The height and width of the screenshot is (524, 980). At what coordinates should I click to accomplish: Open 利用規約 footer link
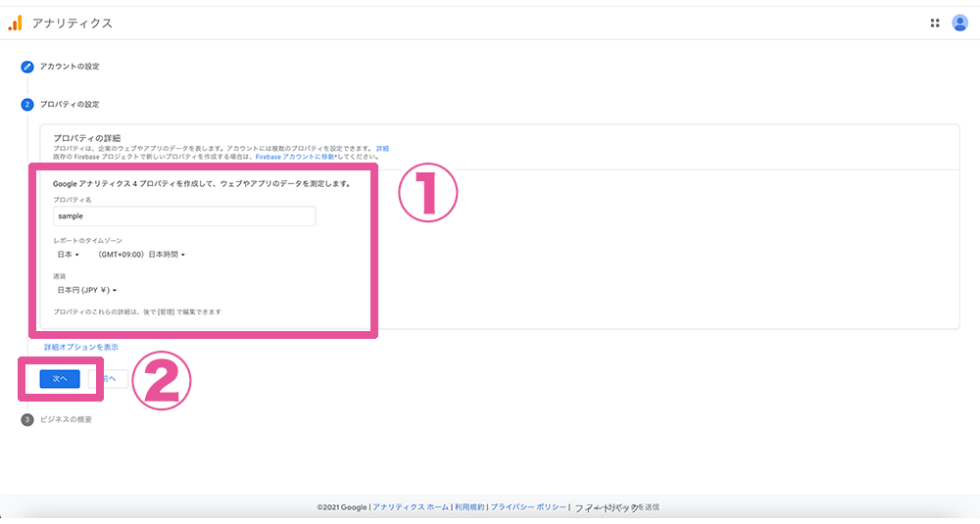pyautogui.click(x=469, y=507)
